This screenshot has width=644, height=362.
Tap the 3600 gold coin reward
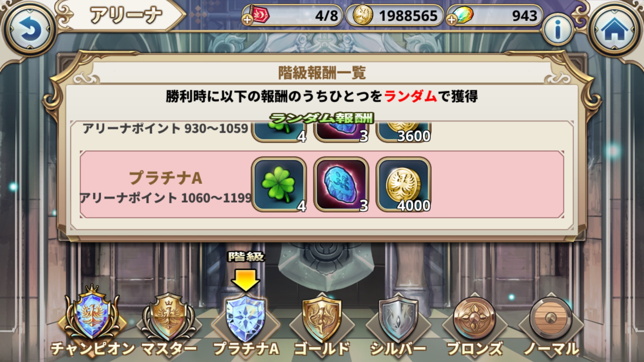tap(404, 132)
